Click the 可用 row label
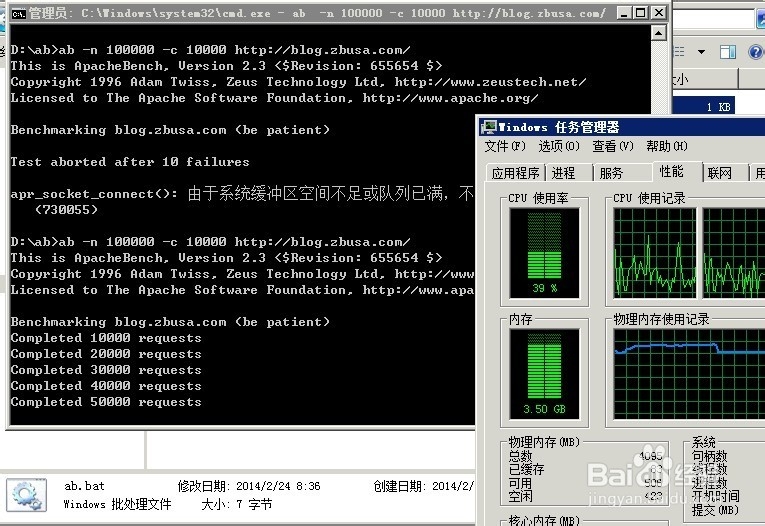The height and width of the screenshot is (526, 765). tap(521, 483)
